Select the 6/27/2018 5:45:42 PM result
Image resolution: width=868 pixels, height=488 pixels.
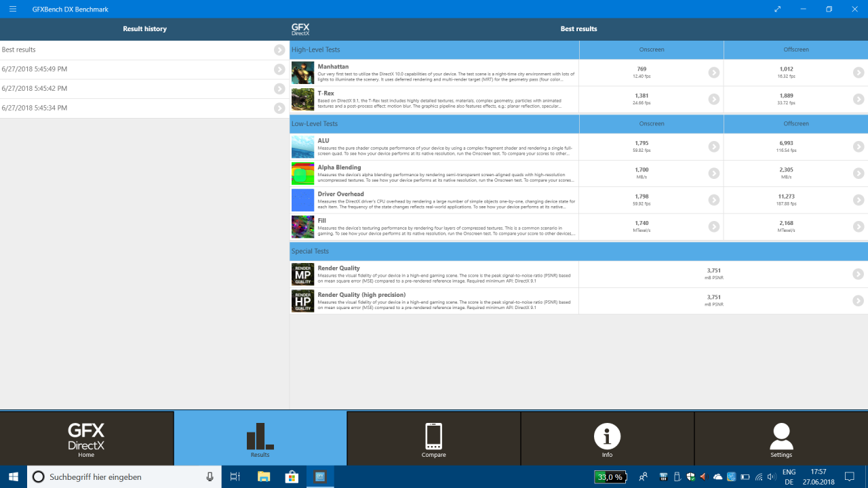[144, 89]
